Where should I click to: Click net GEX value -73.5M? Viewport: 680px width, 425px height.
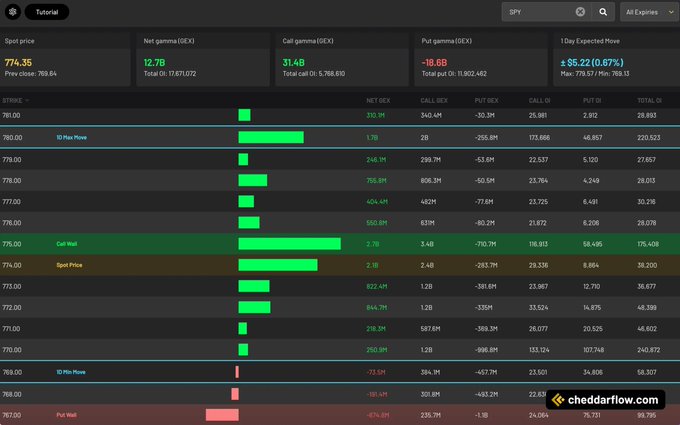click(x=376, y=372)
